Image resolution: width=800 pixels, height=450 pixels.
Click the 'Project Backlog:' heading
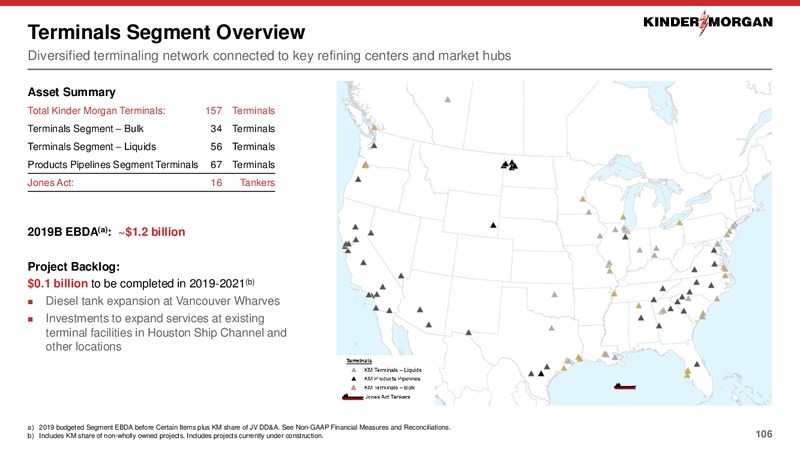pos(73,267)
